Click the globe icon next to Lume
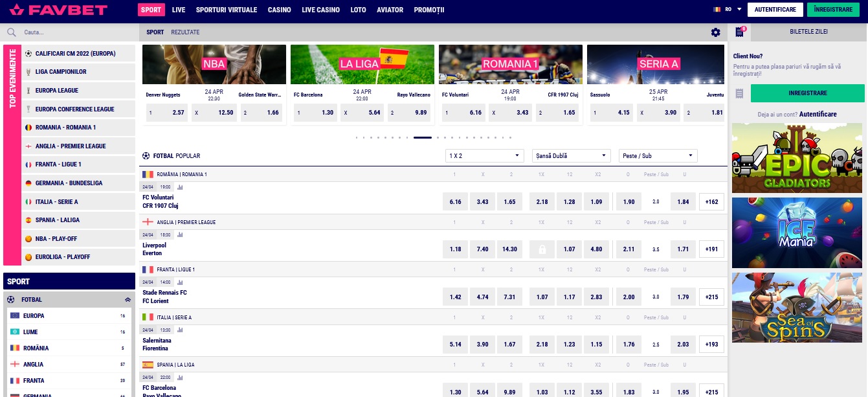Viewport: 868px width, 397px height. pyautogui.click(x=14, y=332)
